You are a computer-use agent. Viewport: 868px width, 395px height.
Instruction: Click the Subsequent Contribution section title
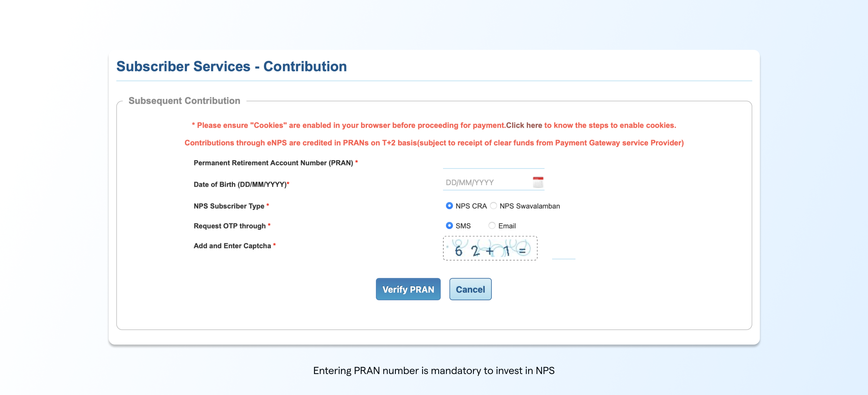(184, 101)
